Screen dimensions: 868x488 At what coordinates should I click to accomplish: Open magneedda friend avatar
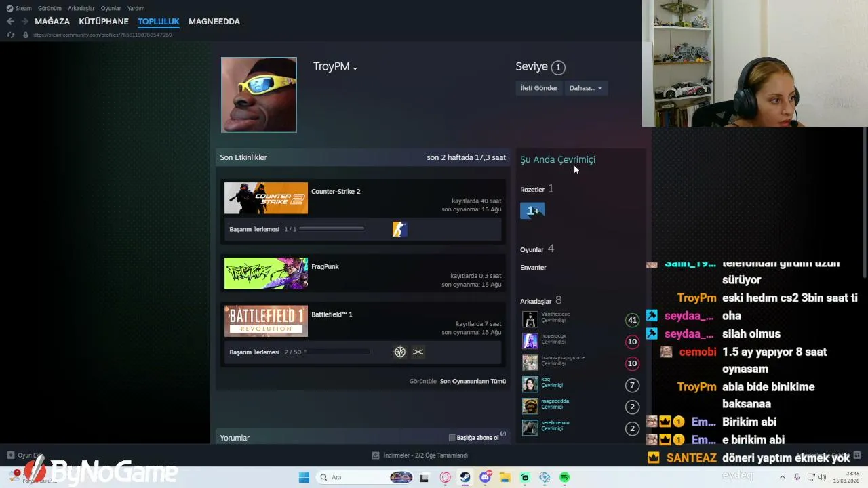pos(530,406)
